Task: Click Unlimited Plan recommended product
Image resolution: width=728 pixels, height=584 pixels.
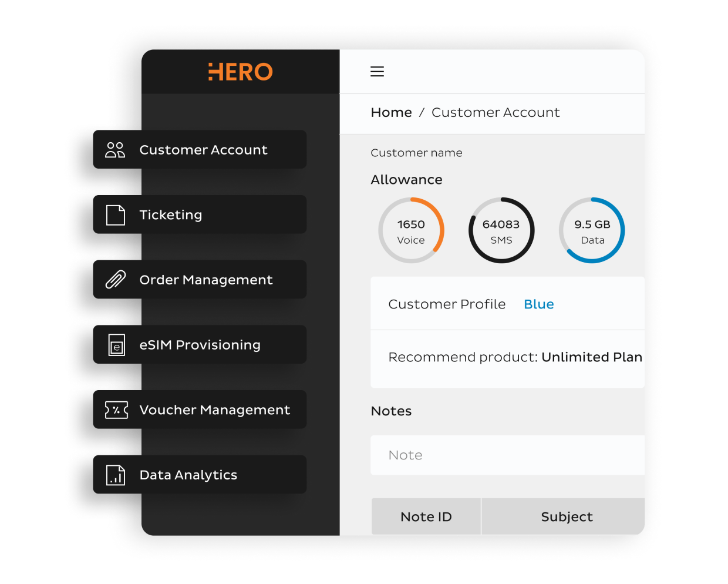Action: point(592,357)
